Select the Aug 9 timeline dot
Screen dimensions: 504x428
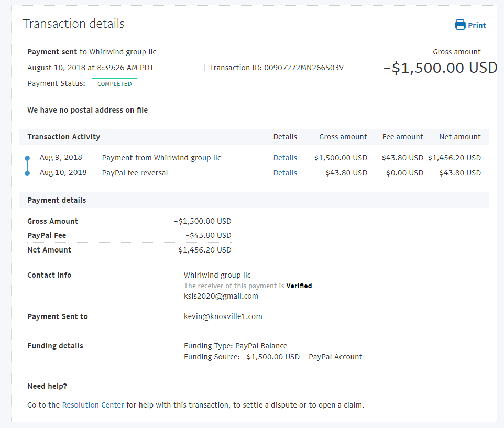[x=27, y=158]
